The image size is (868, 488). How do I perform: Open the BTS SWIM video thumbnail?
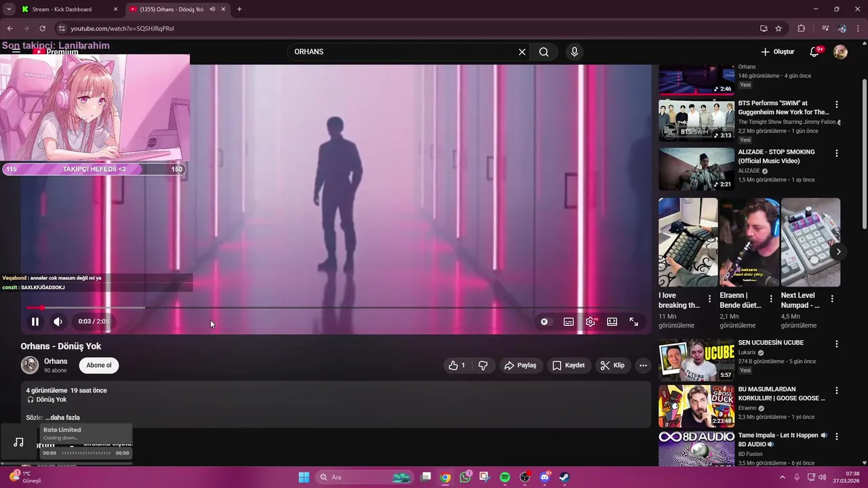pyautogui.click(x=696, y=121)
